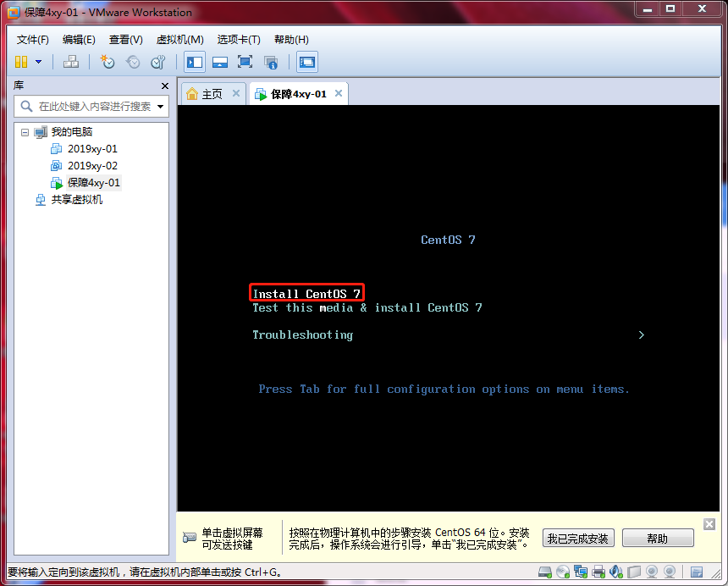728x586 pixels.
Task: Click the Troubleshooting submenu arrow
Action: (641, 334)
